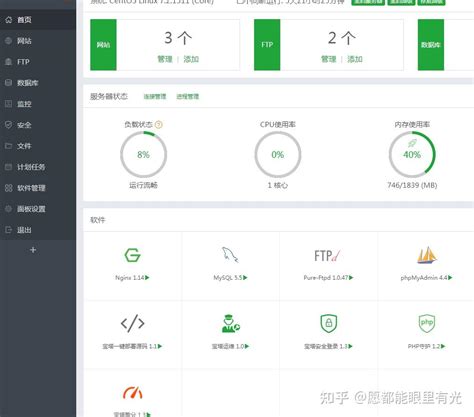Click the gear icon beside 面板设置
Screen dimensions: 474x417
(9, 209)
